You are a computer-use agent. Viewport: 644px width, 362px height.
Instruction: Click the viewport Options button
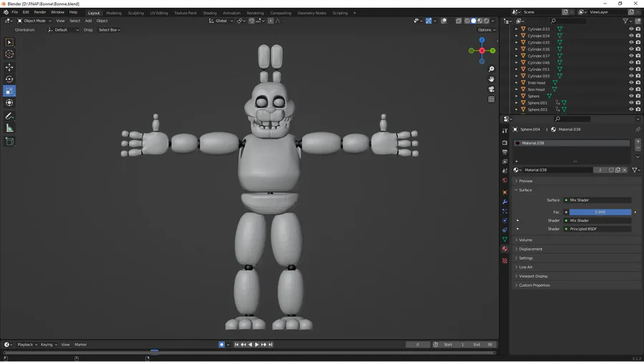[487, 30]
